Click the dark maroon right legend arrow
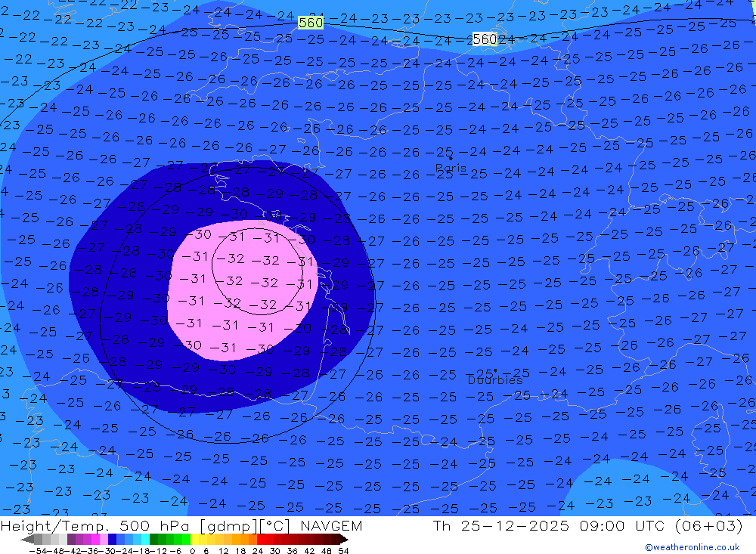756x554 pixels. tap(344, 540)
